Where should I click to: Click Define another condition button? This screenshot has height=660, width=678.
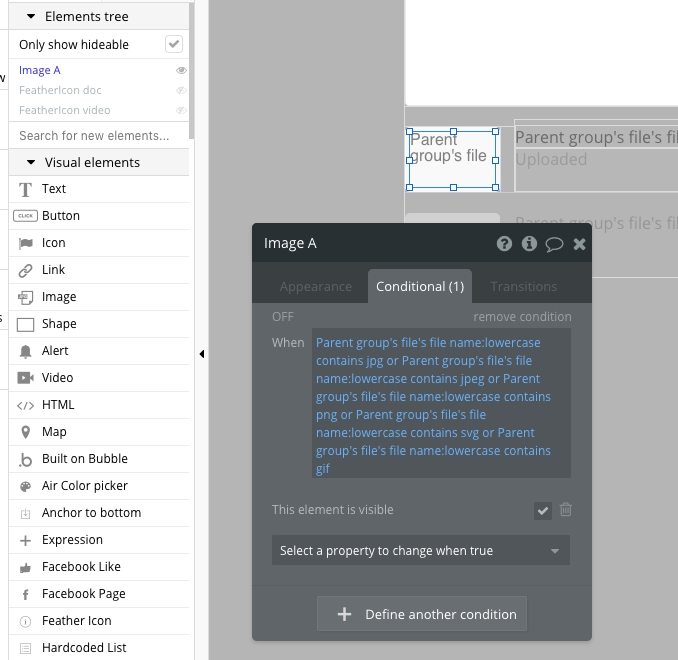pos(422,614)
